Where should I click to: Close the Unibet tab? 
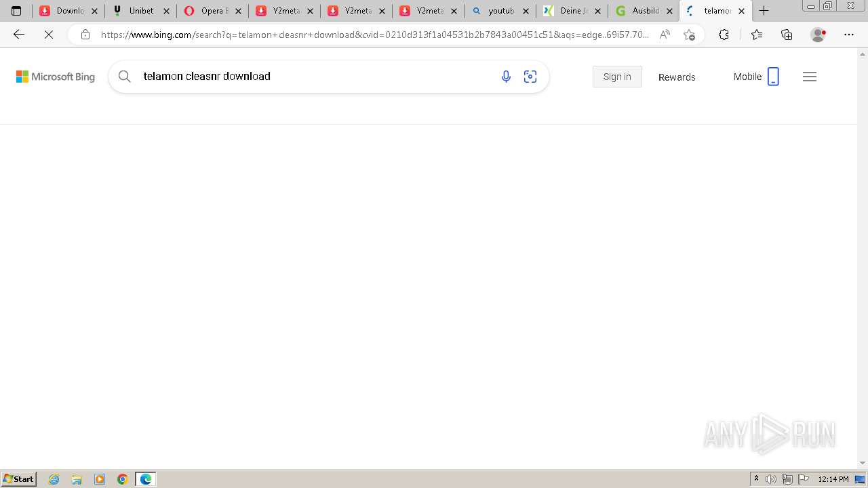(x=166, y=11)
